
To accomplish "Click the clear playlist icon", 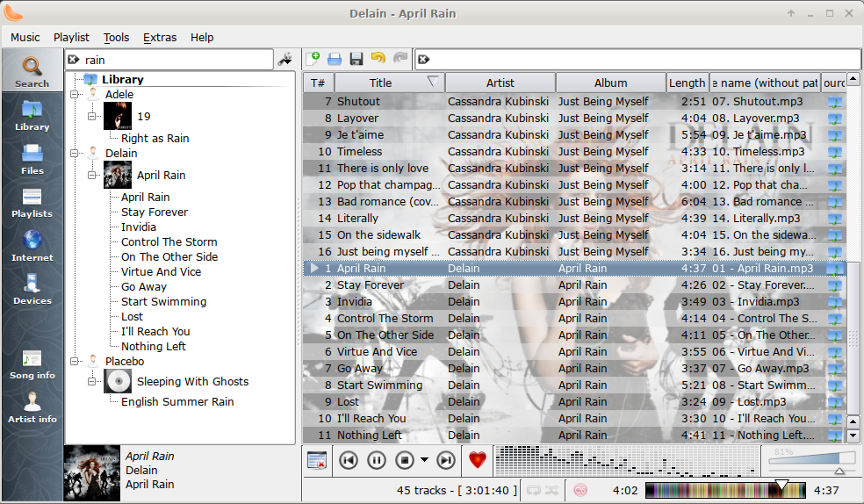I will [317, 460].
